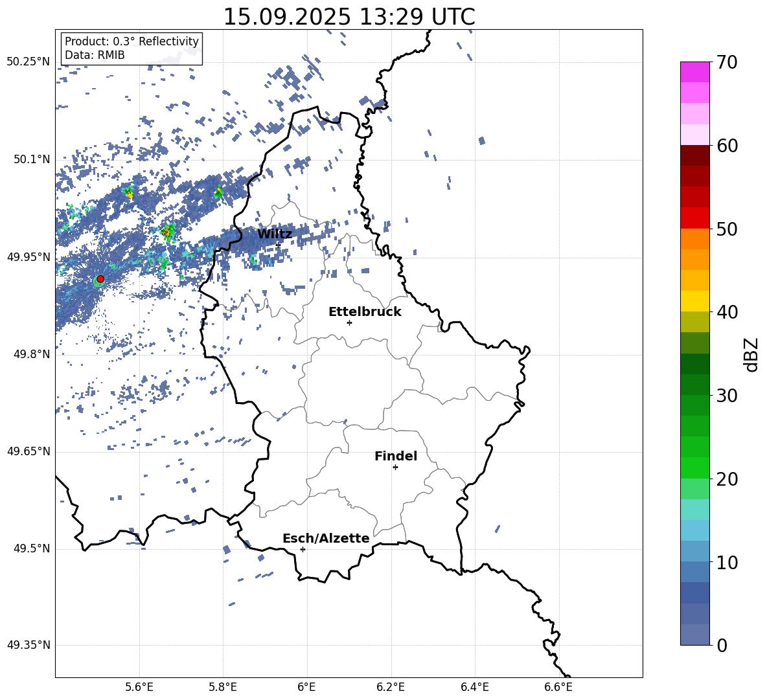Click the 6.2°E longitude label

click(x=391, y=687)
